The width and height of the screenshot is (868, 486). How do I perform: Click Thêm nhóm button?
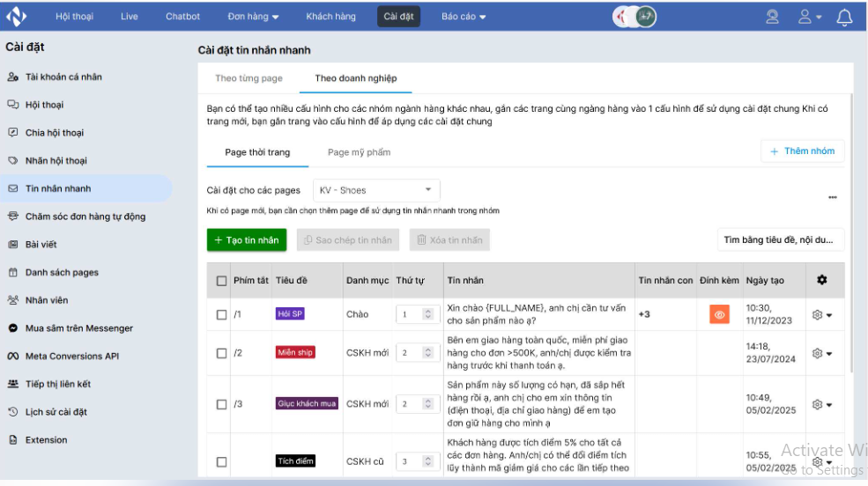coord(802,151)
